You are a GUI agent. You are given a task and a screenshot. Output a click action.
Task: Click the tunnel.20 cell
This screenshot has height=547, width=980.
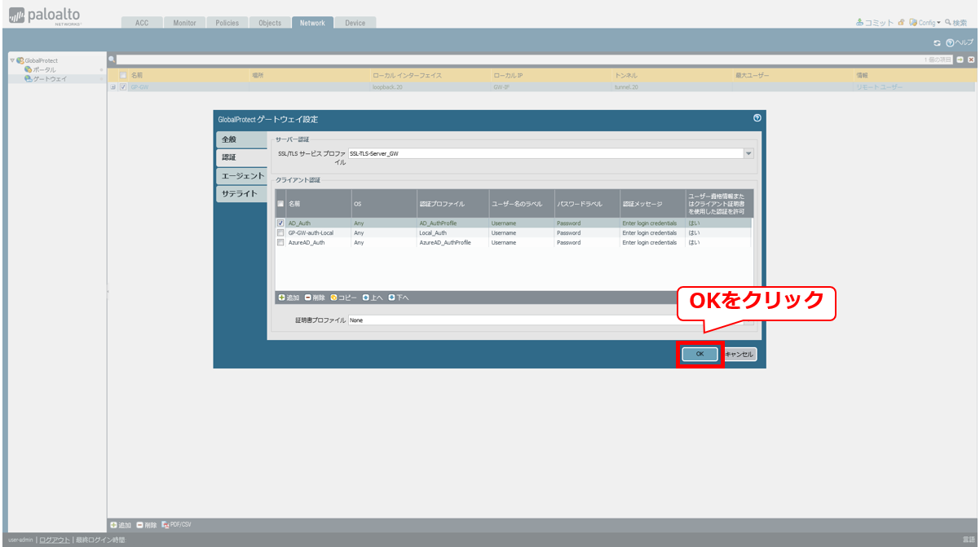[626, 86]
